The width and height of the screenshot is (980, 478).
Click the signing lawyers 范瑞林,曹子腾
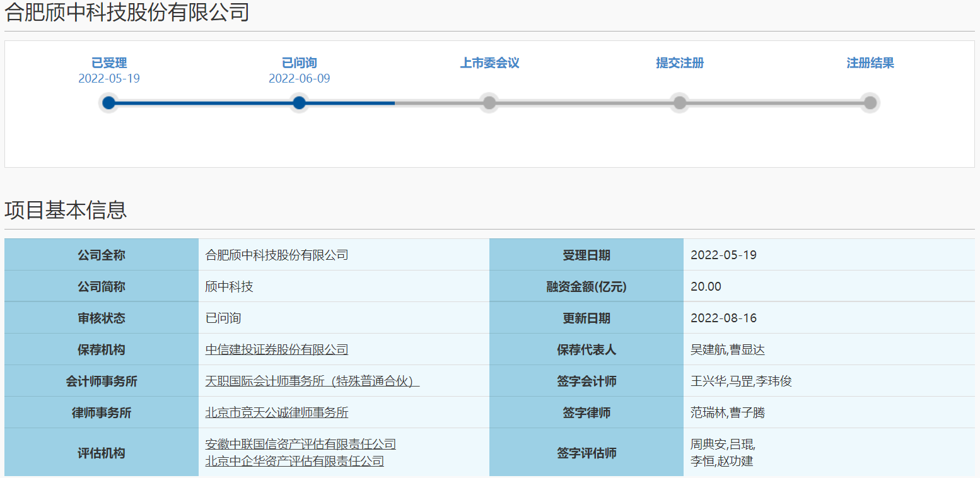point(728,413)
